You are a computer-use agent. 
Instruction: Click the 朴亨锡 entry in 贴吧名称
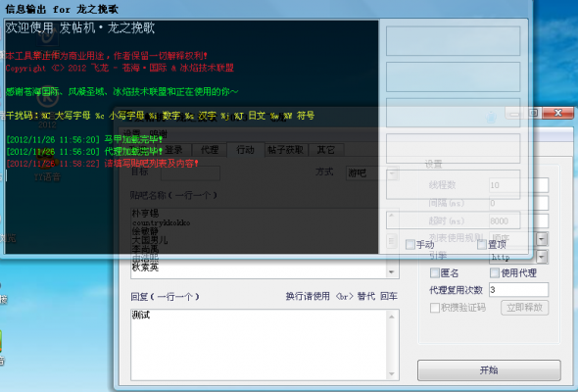pos(145,214)
